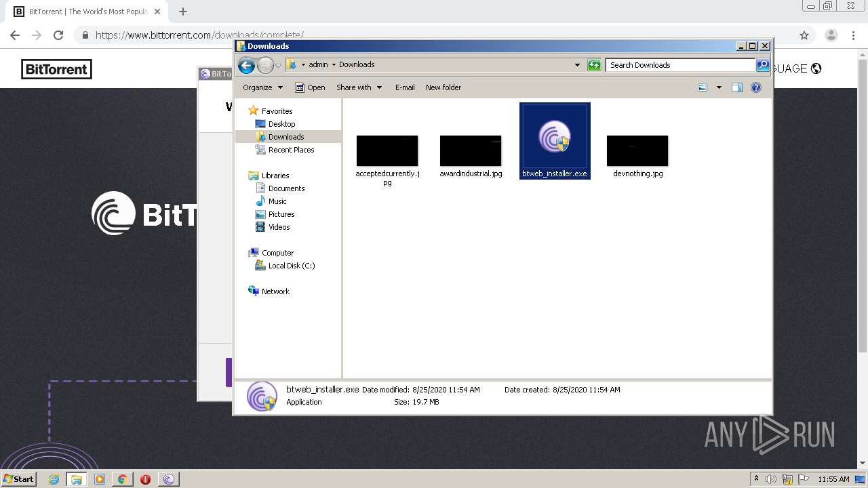
Task: Select Downloads in the navigation pane
Action: (280, 137)
